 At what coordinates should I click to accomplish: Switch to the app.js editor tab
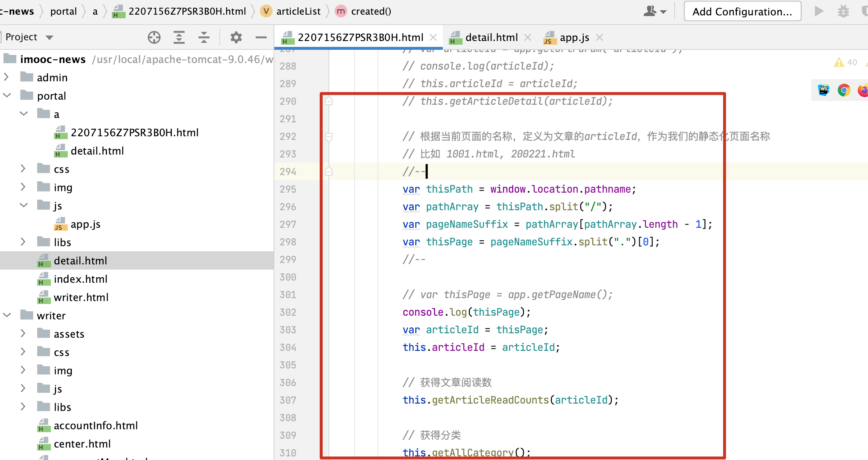pyautogui.click(x=574, y=37)
